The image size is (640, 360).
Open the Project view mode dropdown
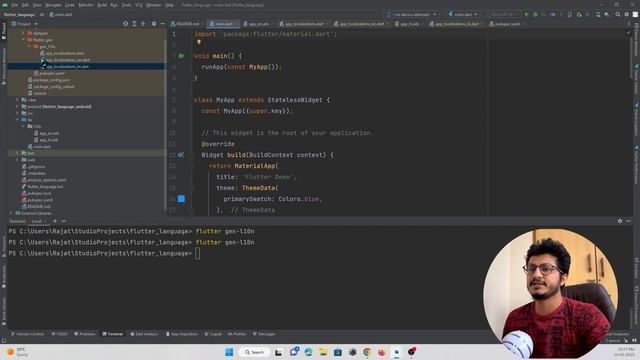[x=25, y=24]
